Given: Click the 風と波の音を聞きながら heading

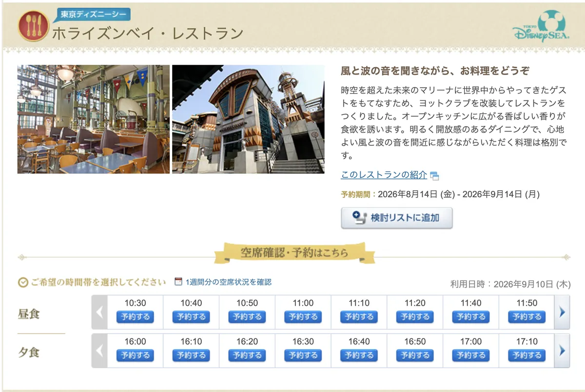Looking at the screenshot, I should [435, 71].
